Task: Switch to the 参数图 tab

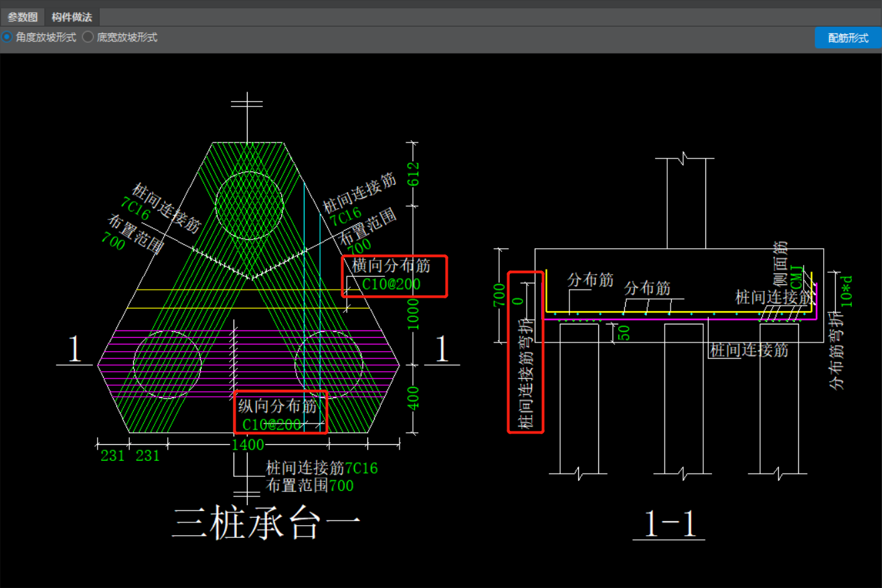Action: 23,17
